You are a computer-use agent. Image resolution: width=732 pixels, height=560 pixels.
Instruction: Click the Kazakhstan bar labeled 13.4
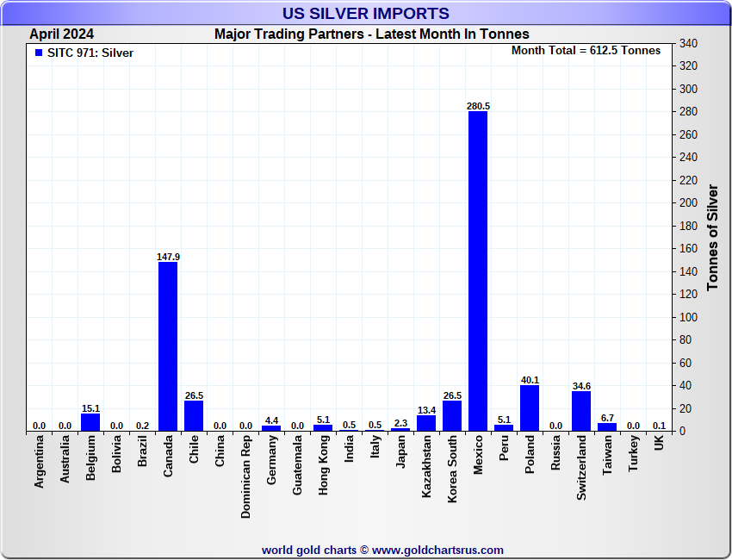click(426, 423)
